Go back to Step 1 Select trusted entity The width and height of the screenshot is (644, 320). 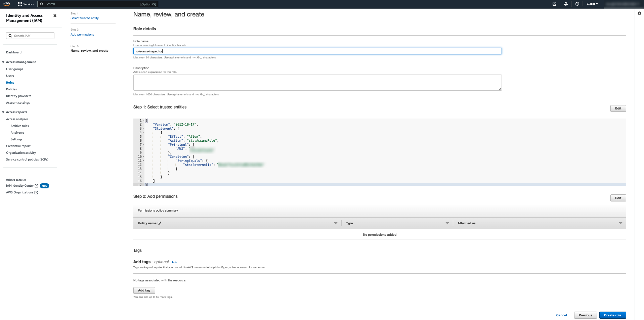point(85,18)
